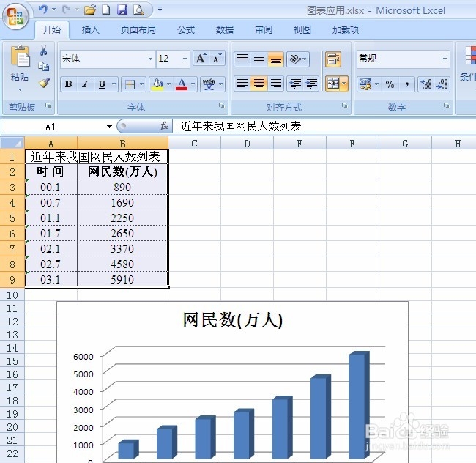Open the font name dropdown 宋体

(x=150, y=59)
